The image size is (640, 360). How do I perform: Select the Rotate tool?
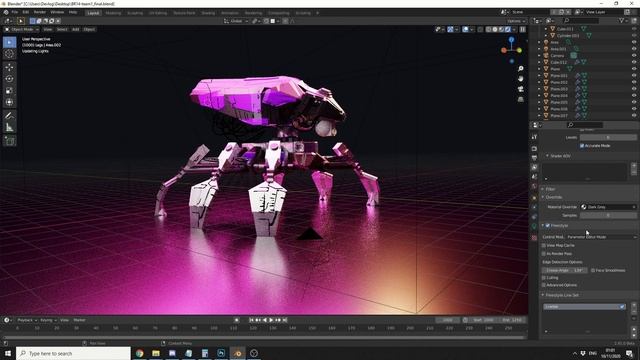pyautogui.click(x=9, y=79)
